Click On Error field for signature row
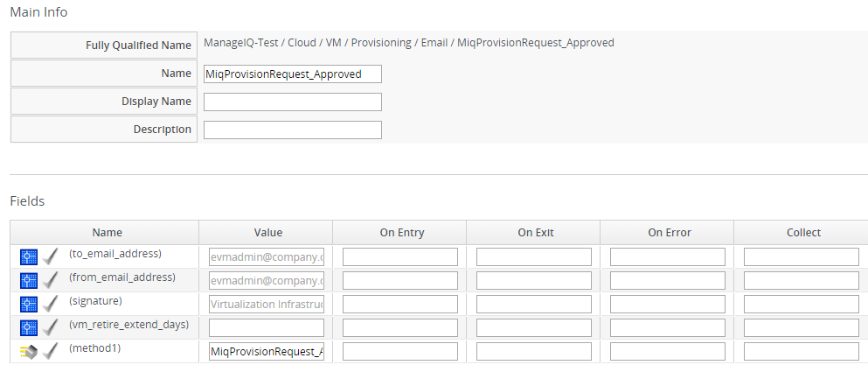The image size is (868, 365). [667, 305]
